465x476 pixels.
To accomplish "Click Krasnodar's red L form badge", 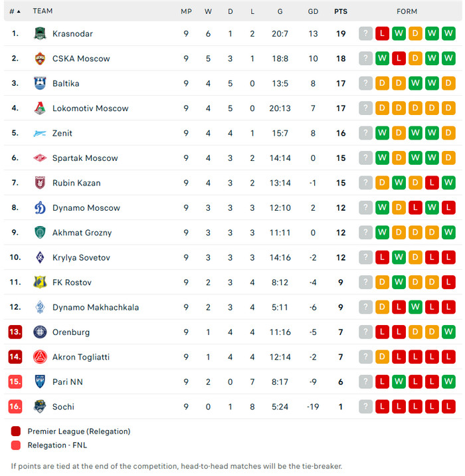I will 382,34.
